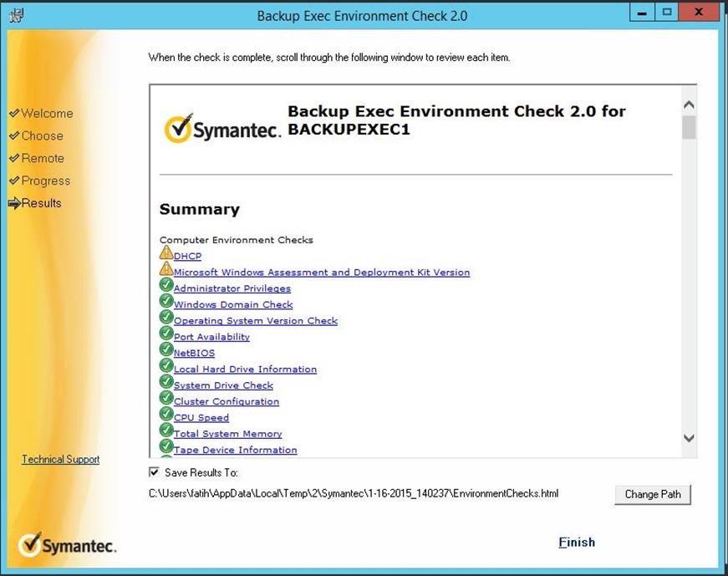Click green check icon beside Cluster Configuration
Image resolution: width=728 pixels, height=576 pixels.
(166, 398)
